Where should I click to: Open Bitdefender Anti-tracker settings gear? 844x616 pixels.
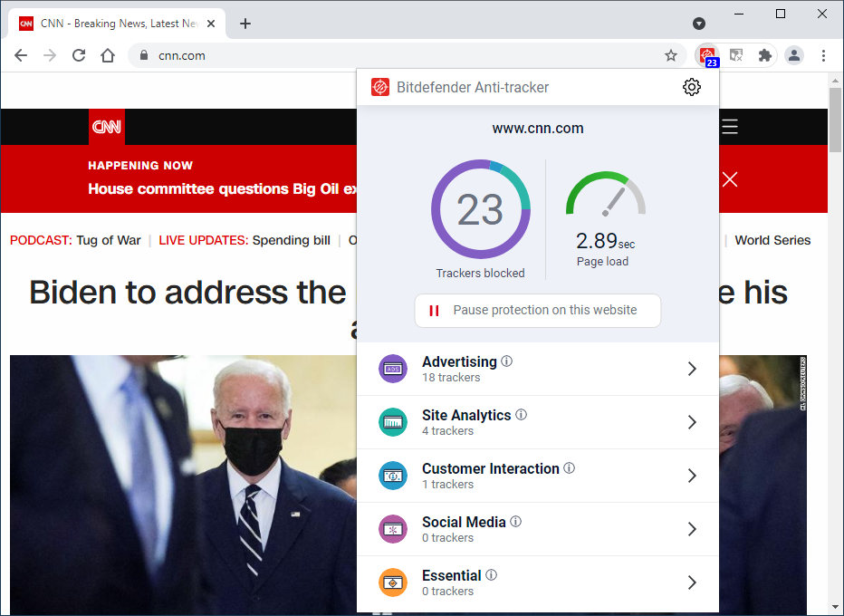(x=692, y=87)
